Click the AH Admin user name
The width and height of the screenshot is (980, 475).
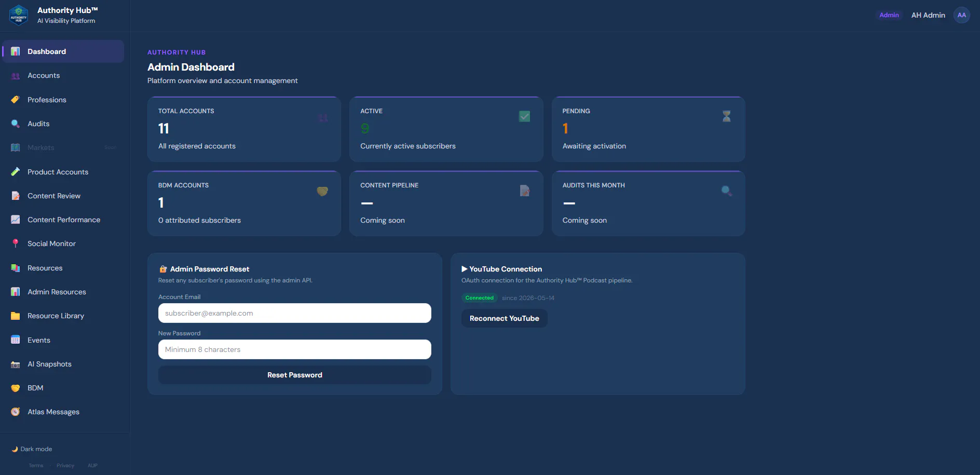[928, 15]
